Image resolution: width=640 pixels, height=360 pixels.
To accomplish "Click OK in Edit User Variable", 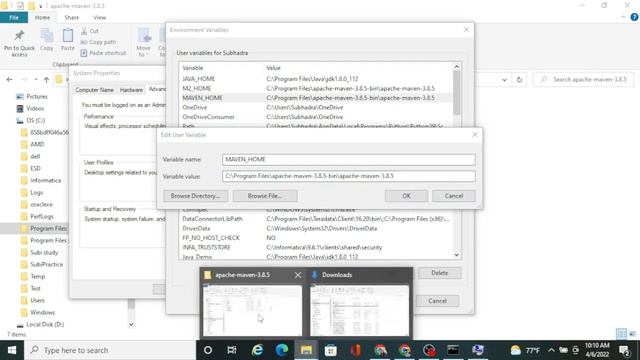I will tap(407, 196).
